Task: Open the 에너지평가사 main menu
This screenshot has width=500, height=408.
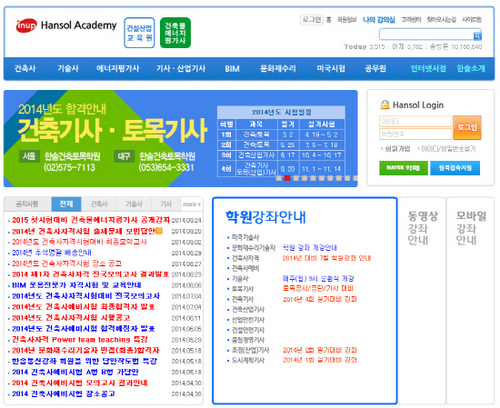Action: [x=118, y=69]
